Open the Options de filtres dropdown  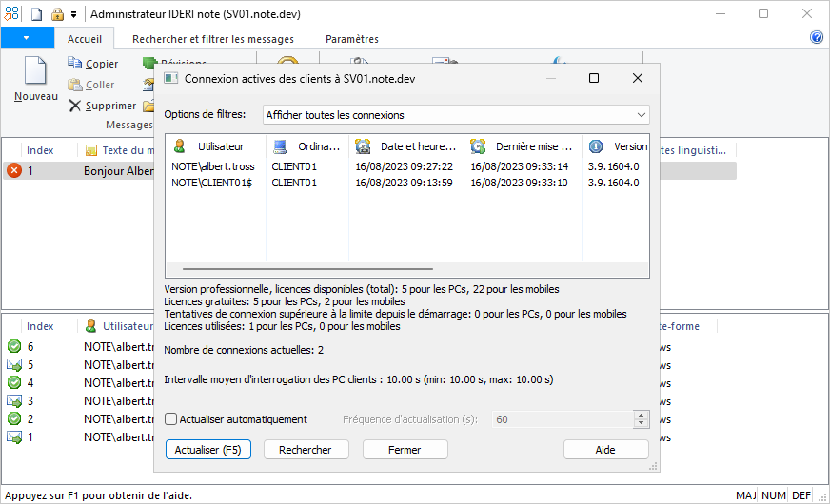click(456, 115)
